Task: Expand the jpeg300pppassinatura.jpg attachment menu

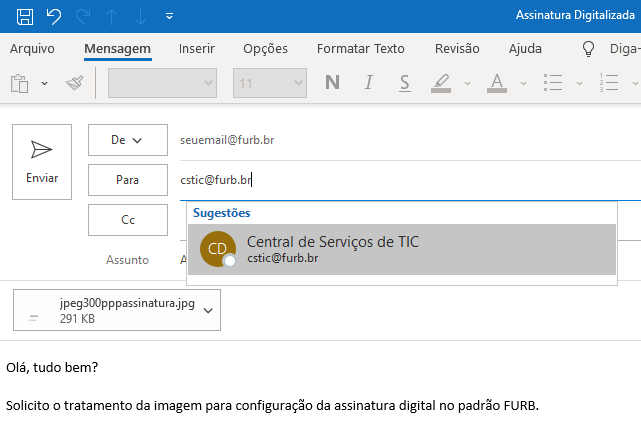Action: (208, 310)
